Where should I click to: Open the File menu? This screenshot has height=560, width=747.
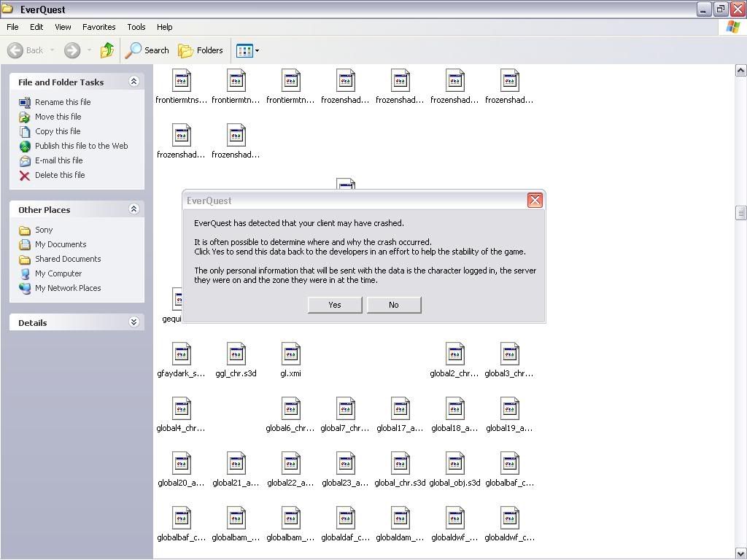pyautogui.click(x=13, y=27)
